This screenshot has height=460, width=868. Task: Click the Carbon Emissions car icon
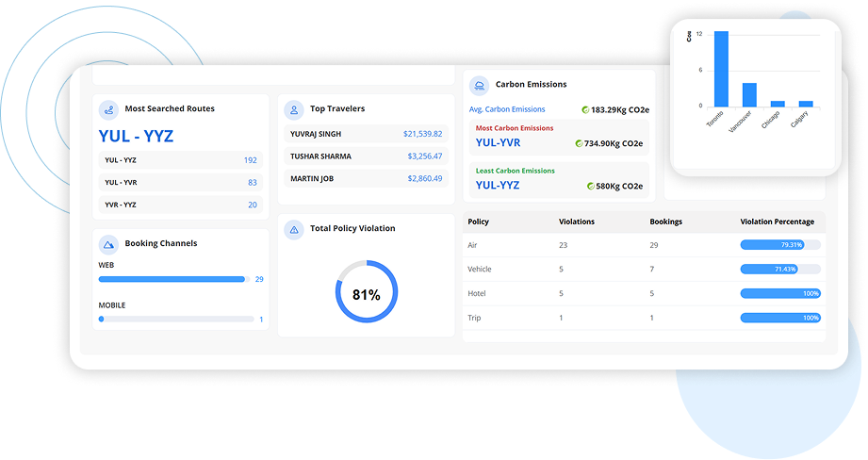[479, 85]
